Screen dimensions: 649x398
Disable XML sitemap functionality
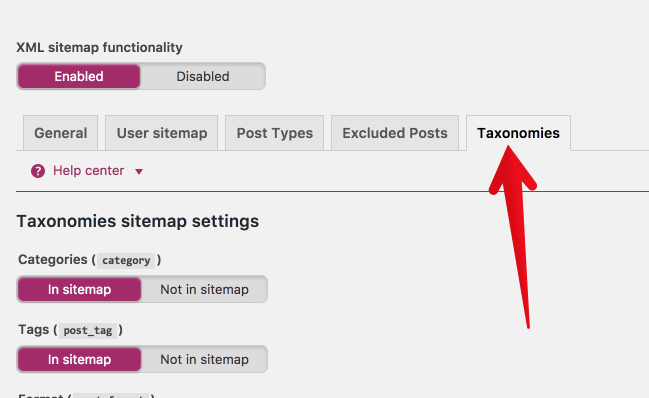click(x=203, y=76)
